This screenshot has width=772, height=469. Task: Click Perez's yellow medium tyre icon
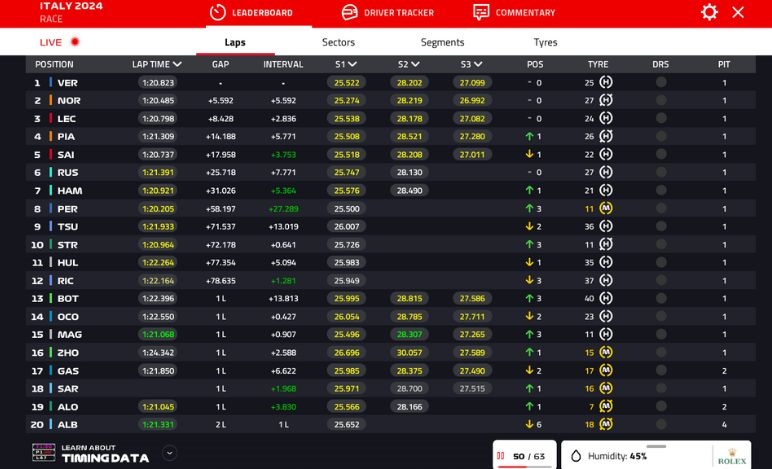pyautogui.click(x=605, y=209)
